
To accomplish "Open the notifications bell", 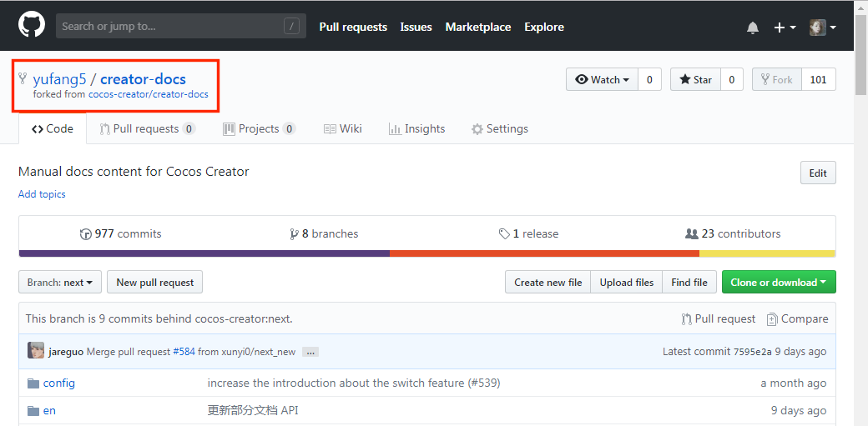I will pyautogui.click(x=752, y=28).
